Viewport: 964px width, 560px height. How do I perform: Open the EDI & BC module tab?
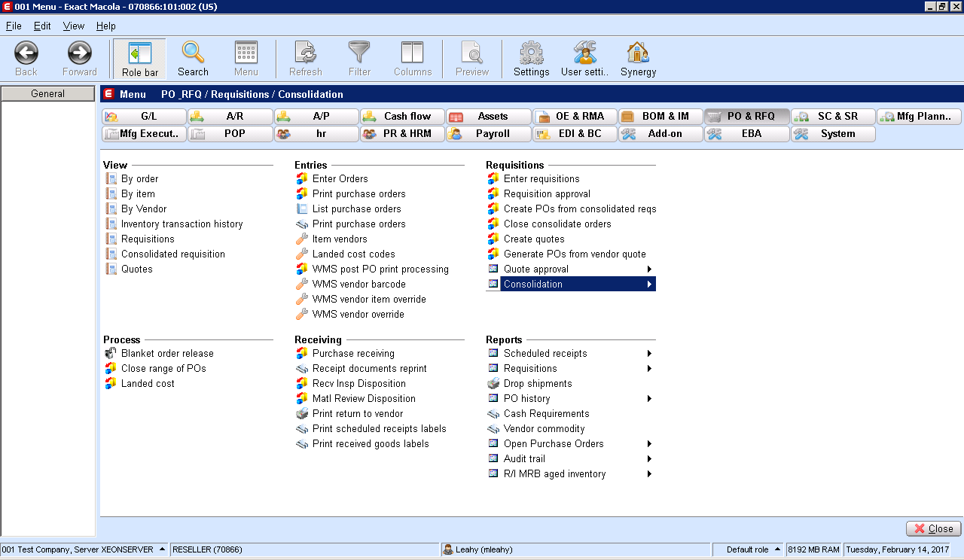point(575,134)
